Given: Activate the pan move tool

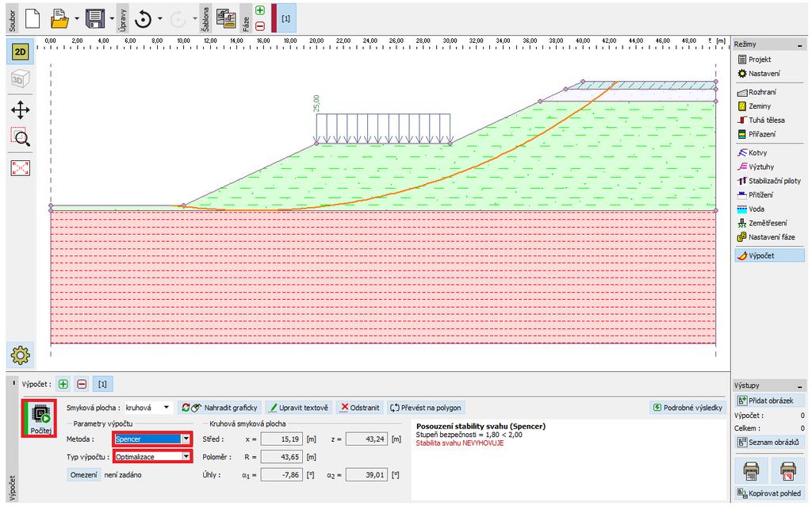Looking at the screenshot, I should (x=20, y=109).
